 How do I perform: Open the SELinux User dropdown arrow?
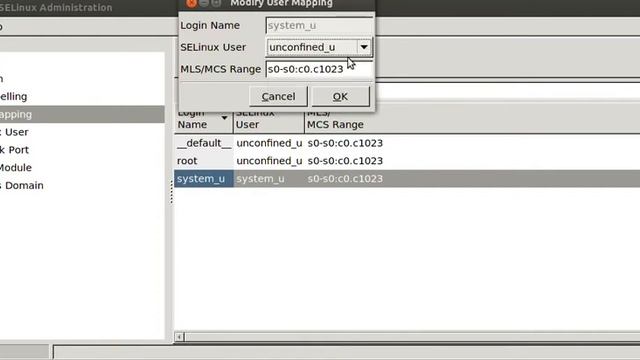coord(364,47)
